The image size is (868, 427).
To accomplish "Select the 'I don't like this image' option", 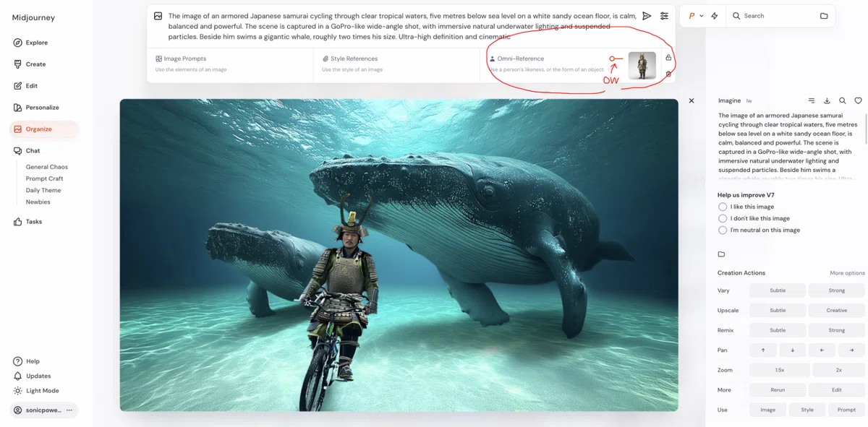I will click(723, 218).
